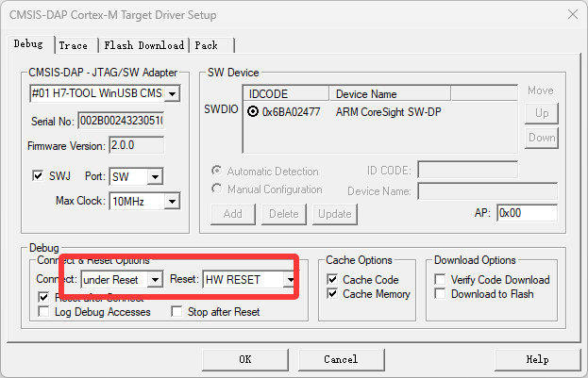
Task: Toggle the Cache Code checkbox
Action: pos(333,280)
